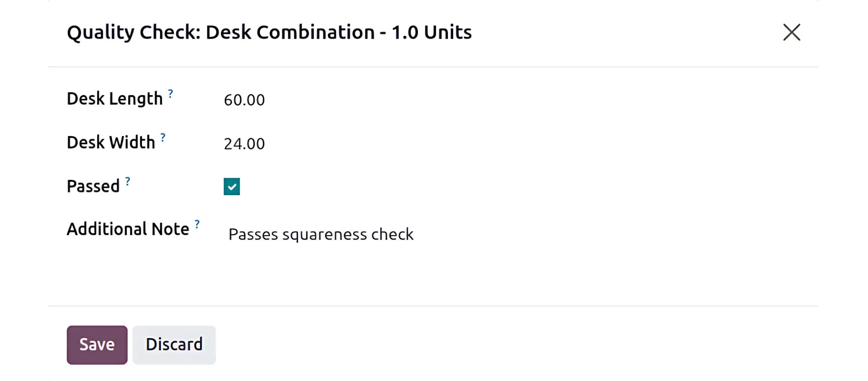Screen dimensions: 868x381
Task: Close the Quality Check dialog
Action: [x=791, y=32]
